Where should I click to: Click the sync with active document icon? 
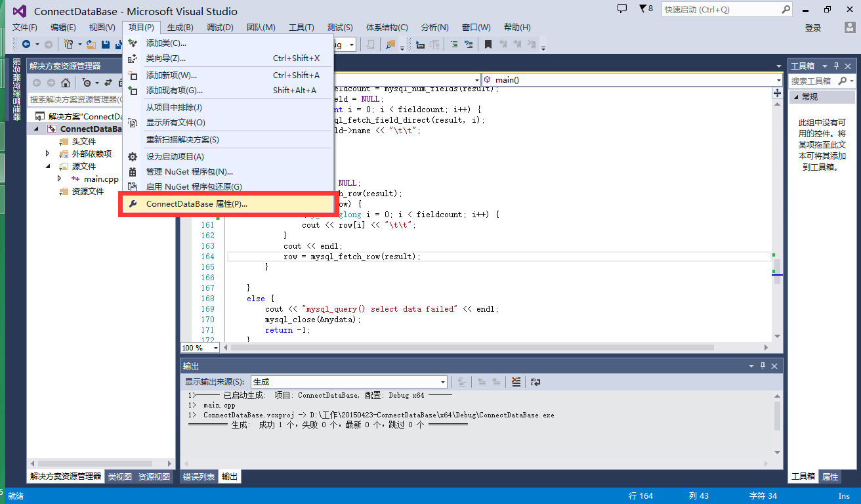[x=108, y=83]
